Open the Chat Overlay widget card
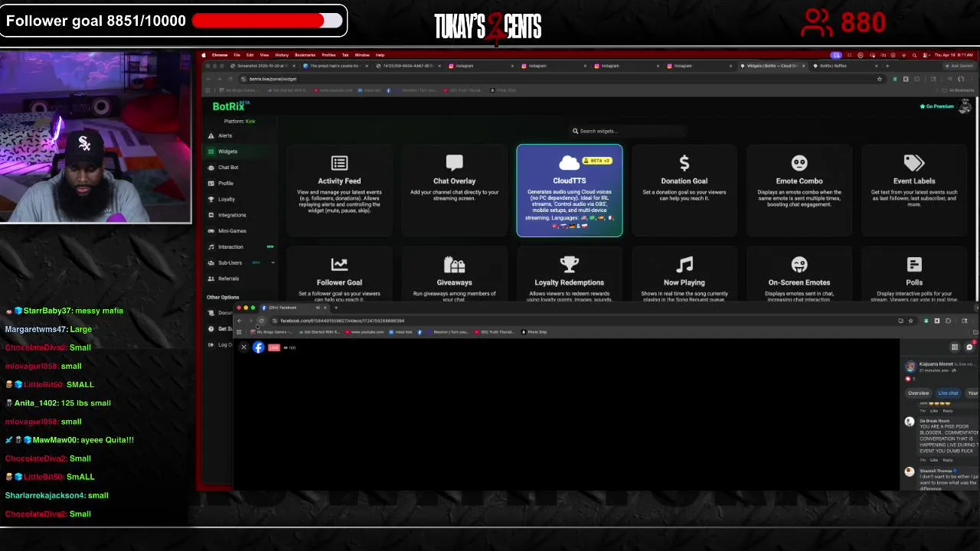Screen dimensions: 980x551 tap(454, 191)
